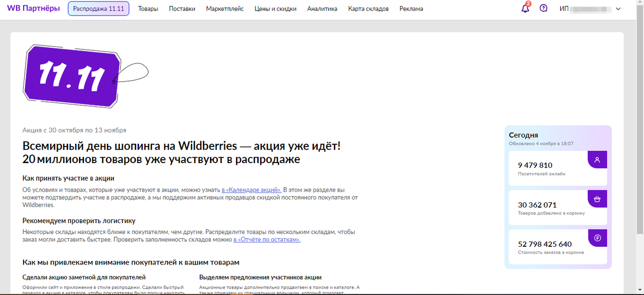Open the Товары menu
The width and height of the screenshot is (644, 295).
tap(148, 9)
